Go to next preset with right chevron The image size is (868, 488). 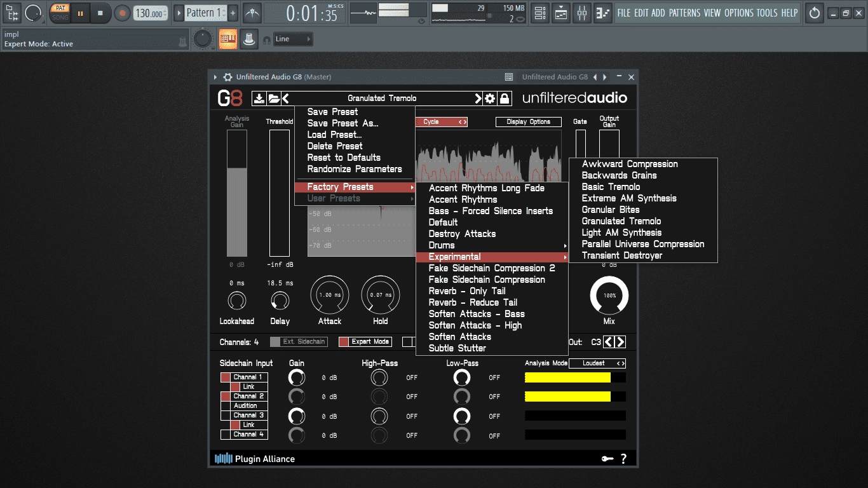point(478,98)
